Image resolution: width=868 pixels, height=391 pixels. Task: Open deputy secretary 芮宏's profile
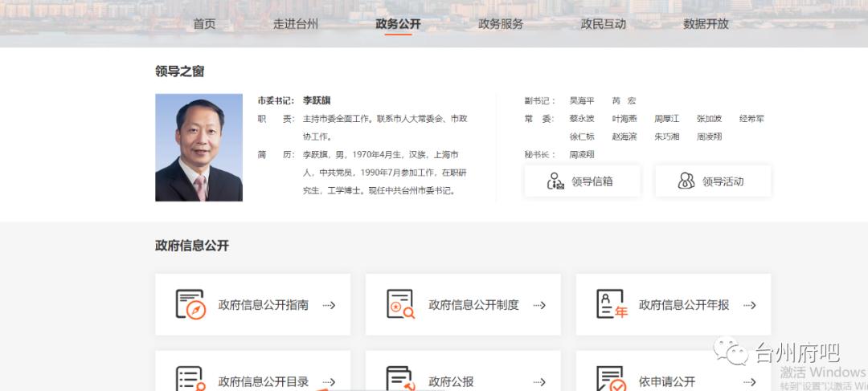624,100
